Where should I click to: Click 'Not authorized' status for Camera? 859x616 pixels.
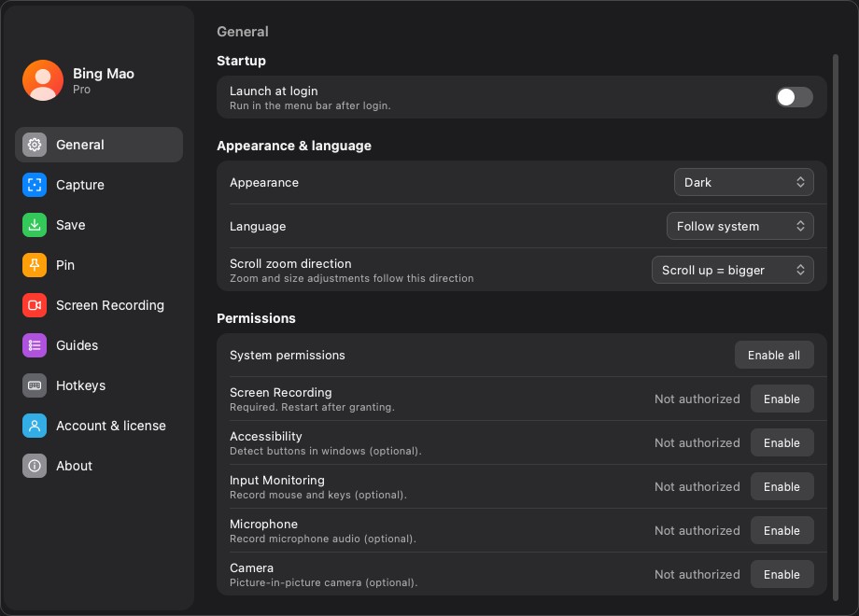[697, 574]
